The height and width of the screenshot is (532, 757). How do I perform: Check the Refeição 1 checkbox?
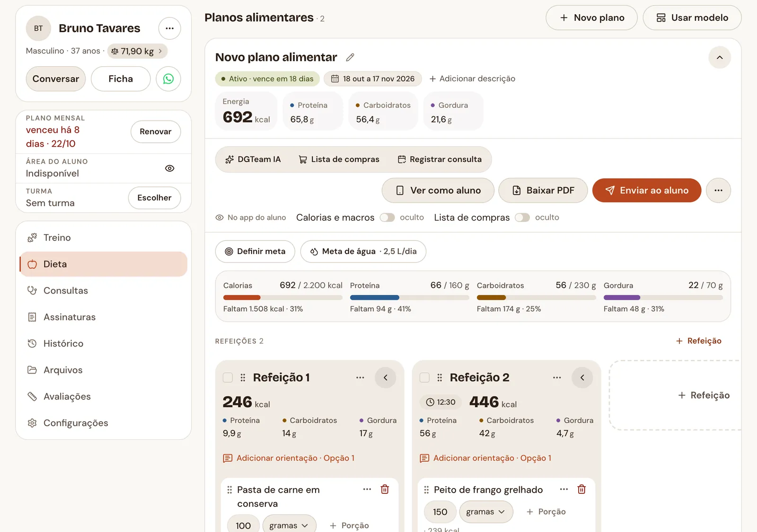pos(228,377)
